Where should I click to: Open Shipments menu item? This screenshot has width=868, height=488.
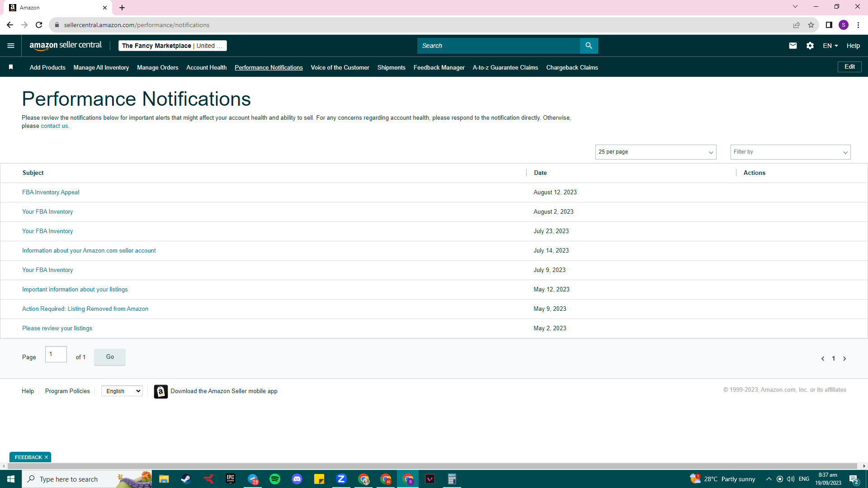pyautogui.click(x=392, y=67)
